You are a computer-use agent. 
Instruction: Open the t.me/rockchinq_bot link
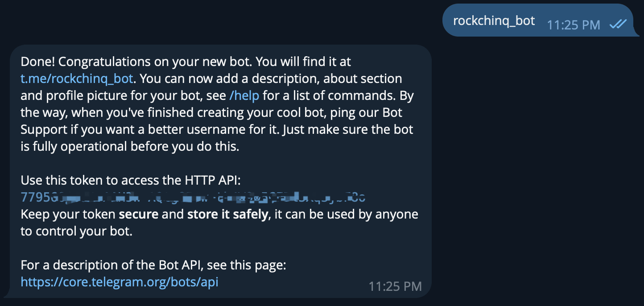(x=77, y=79)
